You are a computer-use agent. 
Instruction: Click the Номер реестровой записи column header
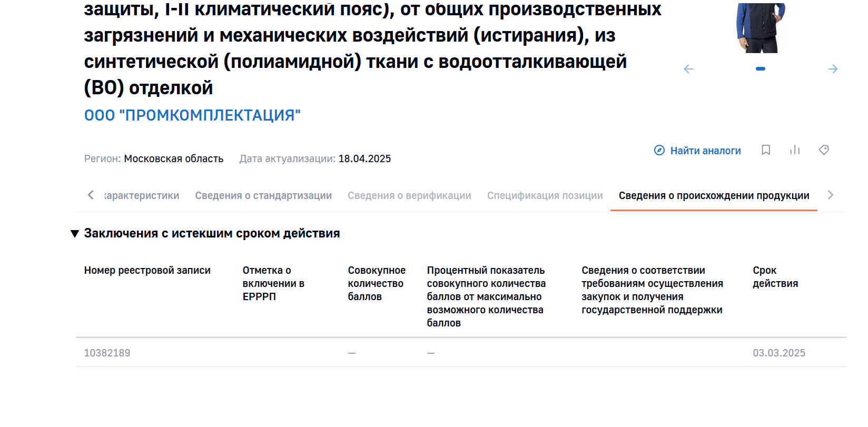(147, 270)
